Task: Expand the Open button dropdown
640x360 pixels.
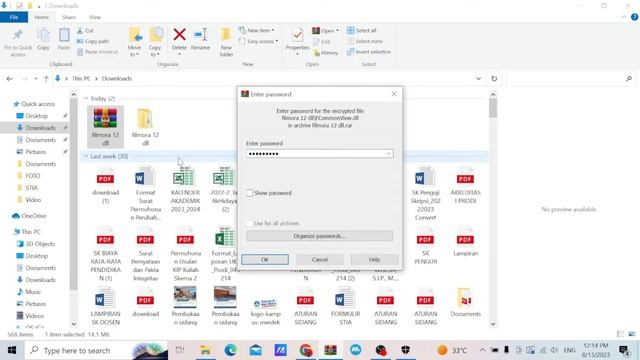Action: pyautogui.click(x=338, y=31)
